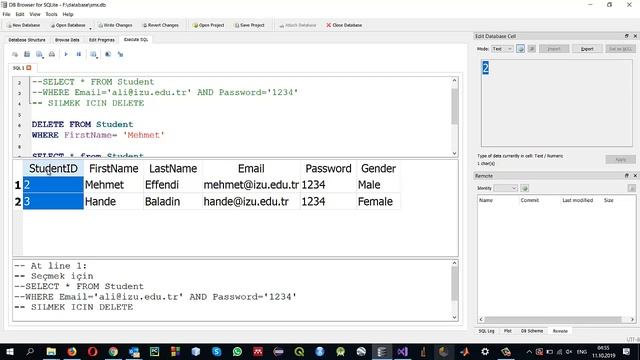640x360 pixels.
Task: Select the Baladin last name cell
Action: pos(173,202)
